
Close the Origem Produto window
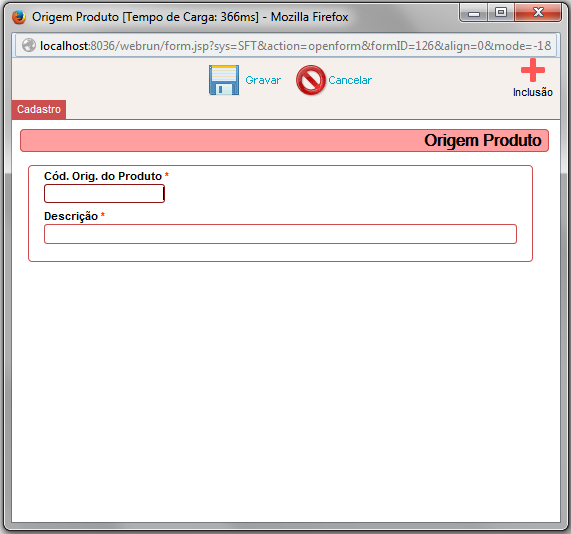click(538, 13)
